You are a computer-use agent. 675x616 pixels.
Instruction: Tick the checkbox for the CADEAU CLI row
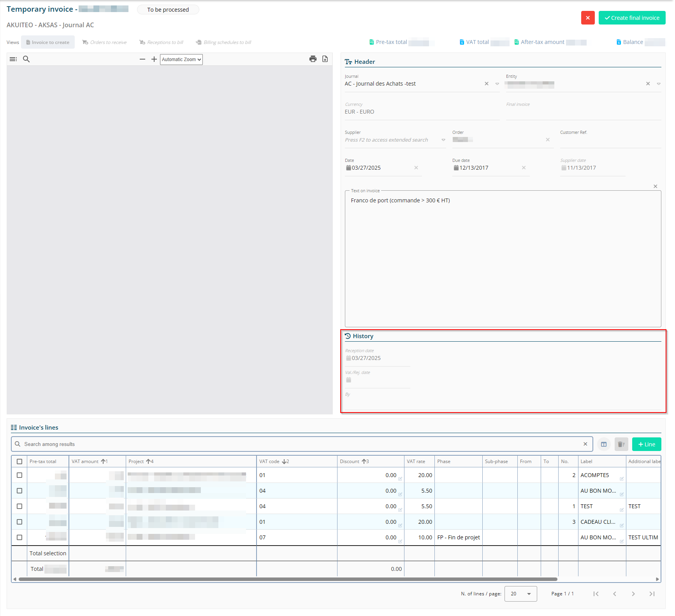click(x=19, y=522)
